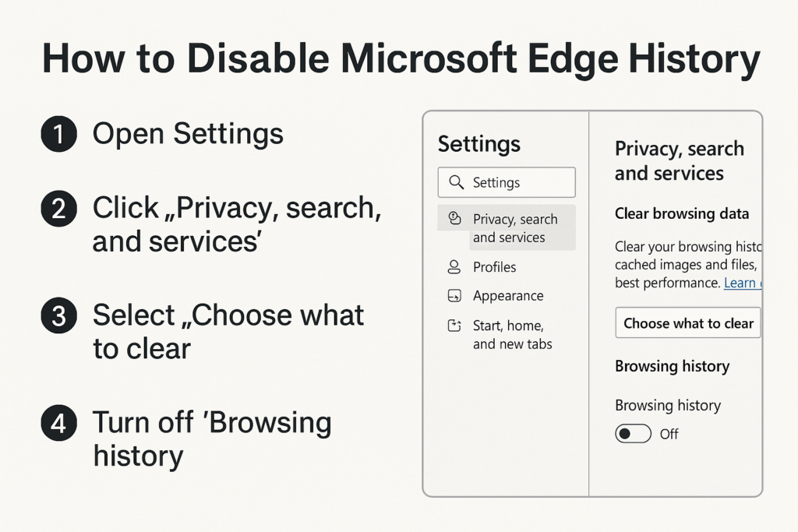Click the number 4 step badge

point(59,423)
